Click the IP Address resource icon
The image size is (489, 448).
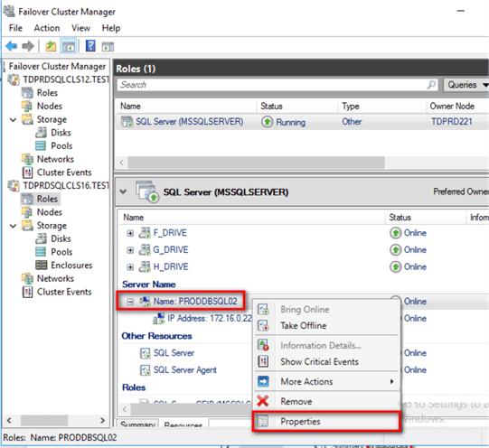(159, 319)
